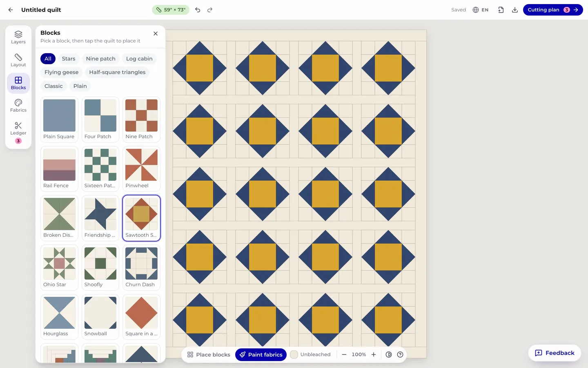Filter blocks by Half-square triangles
The height and width of the screenshot is (368, 588).
pyautogui.click(x=117, y=72)
